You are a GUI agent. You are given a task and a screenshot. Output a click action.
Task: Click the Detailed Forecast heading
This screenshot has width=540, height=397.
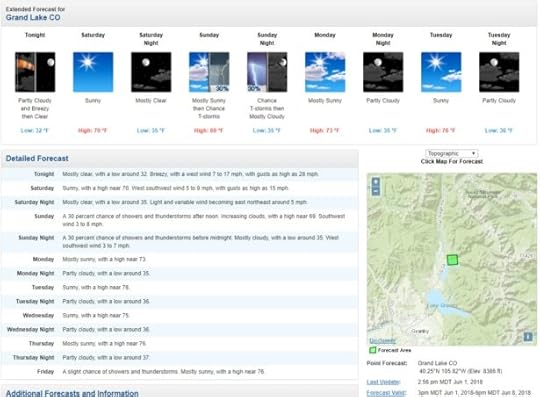click(x=37, y=158)
